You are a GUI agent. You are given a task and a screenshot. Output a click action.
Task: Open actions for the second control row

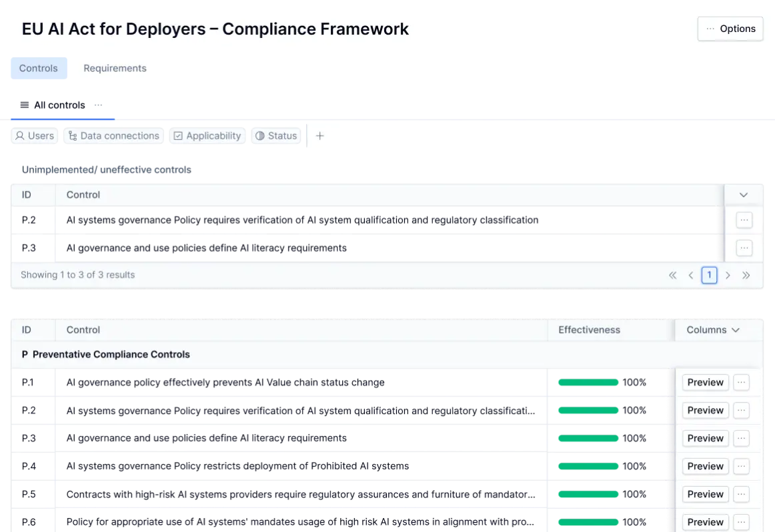[744, 247]
